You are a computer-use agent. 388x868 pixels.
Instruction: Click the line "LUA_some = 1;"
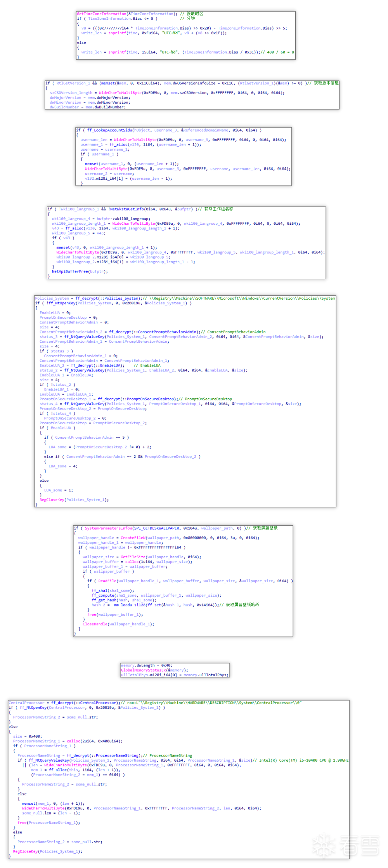(59, 490)
